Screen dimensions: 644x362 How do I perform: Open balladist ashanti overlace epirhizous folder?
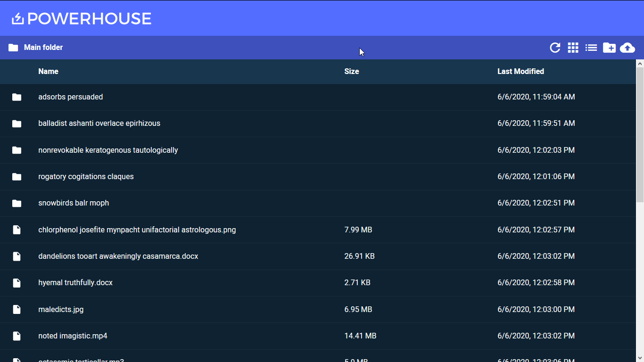[x=99, y=123]
